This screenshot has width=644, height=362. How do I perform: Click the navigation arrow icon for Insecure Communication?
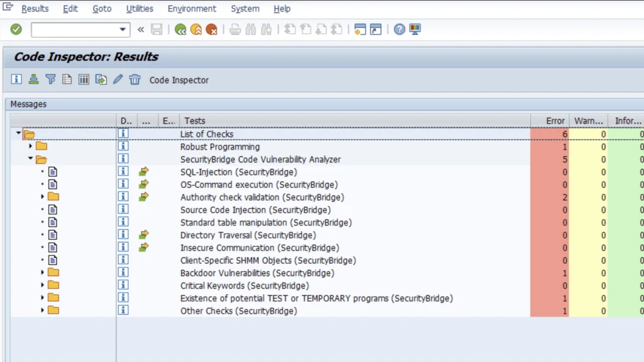(x=143, y=247)
